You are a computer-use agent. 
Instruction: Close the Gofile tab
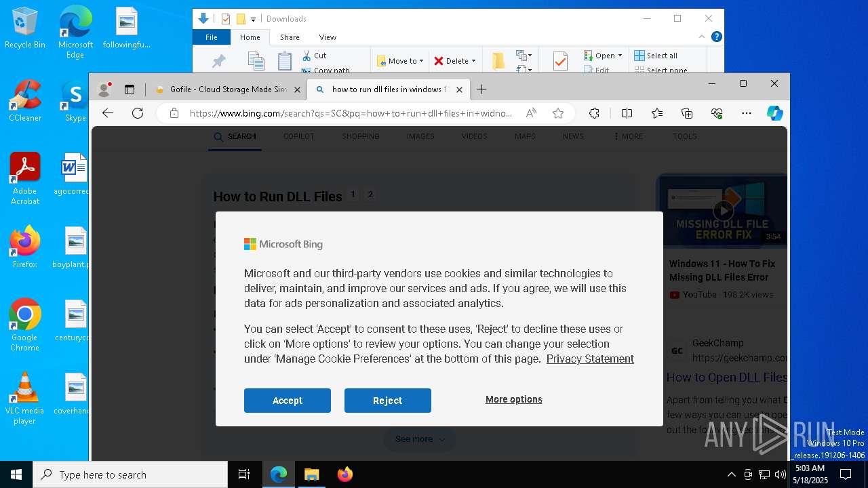297,89
